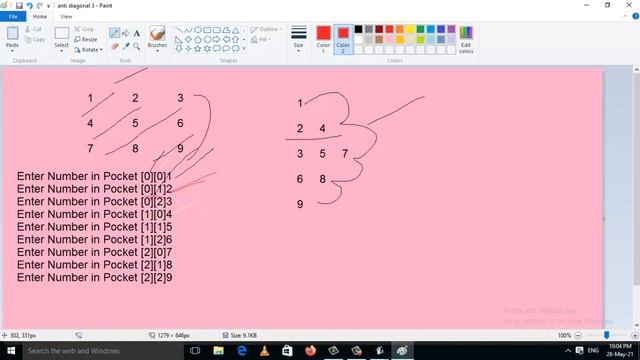Viewport: 640px width, 360px height.
Task: Click the Copy button
Action: [x=35, y=40]
